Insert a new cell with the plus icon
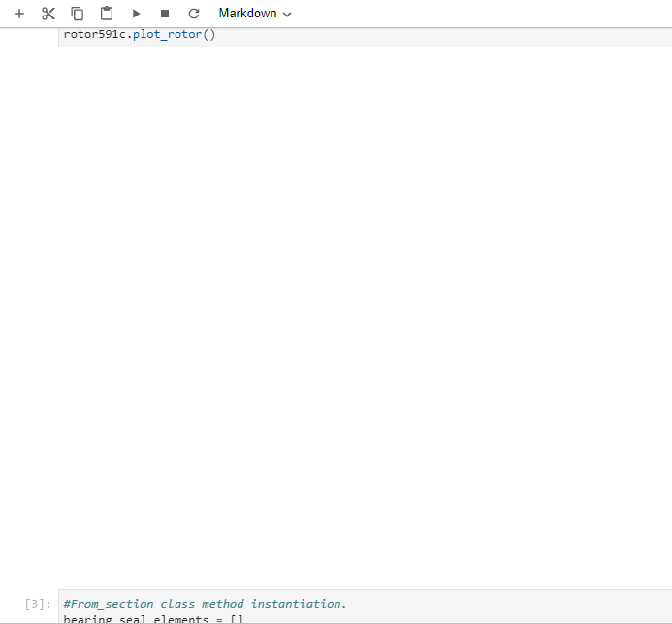This screenshot has height=624, width=672. pyautogui.click(x=19, y=14)
